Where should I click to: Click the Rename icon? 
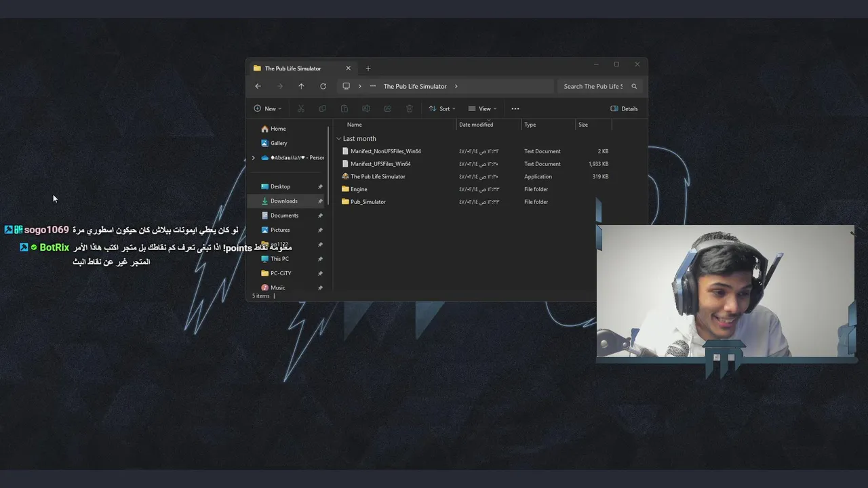[x=366, y=108]
